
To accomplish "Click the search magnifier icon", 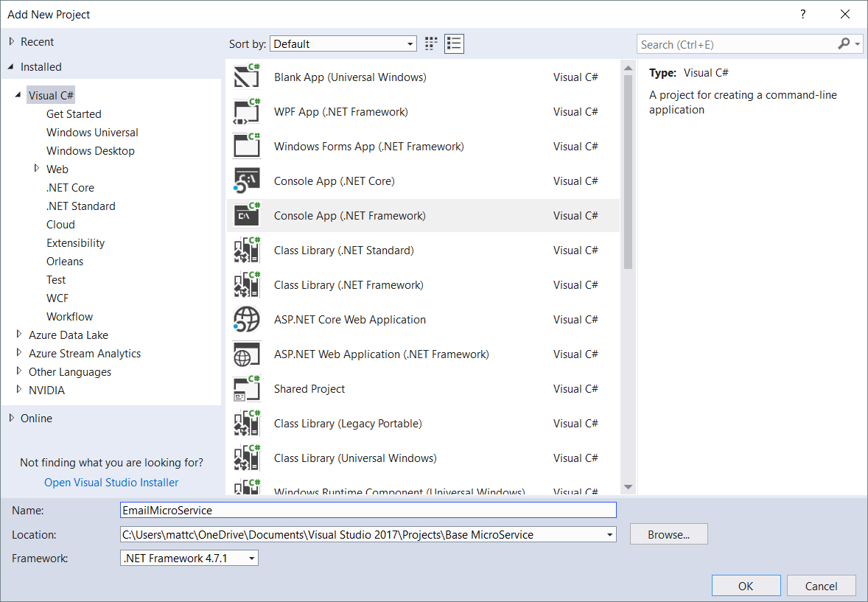I will pos(844,43).
